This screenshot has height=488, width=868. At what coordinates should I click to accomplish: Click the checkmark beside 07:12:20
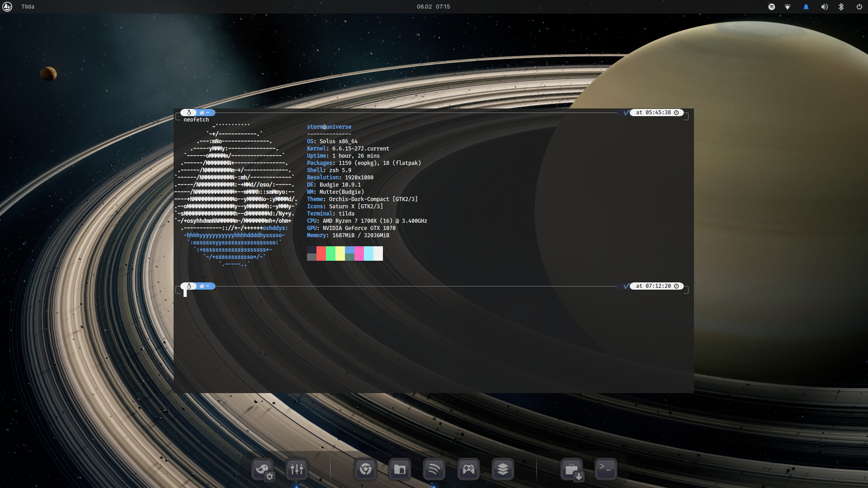626,286
